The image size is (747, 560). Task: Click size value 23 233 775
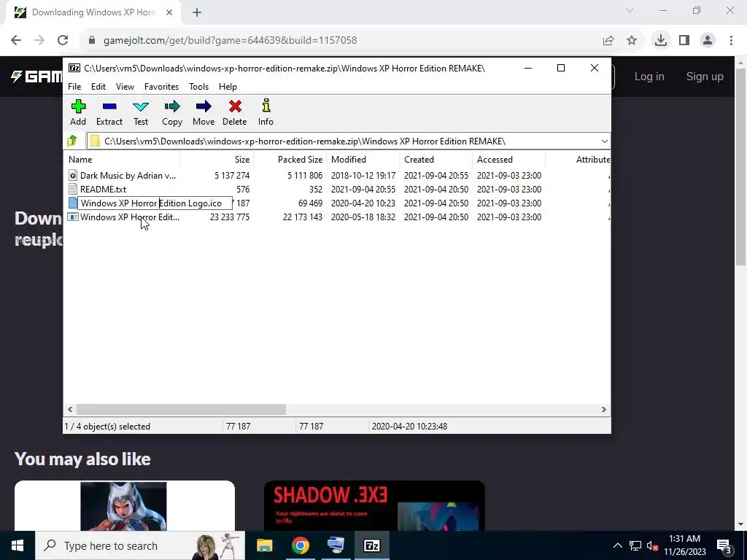click(230, 217)
